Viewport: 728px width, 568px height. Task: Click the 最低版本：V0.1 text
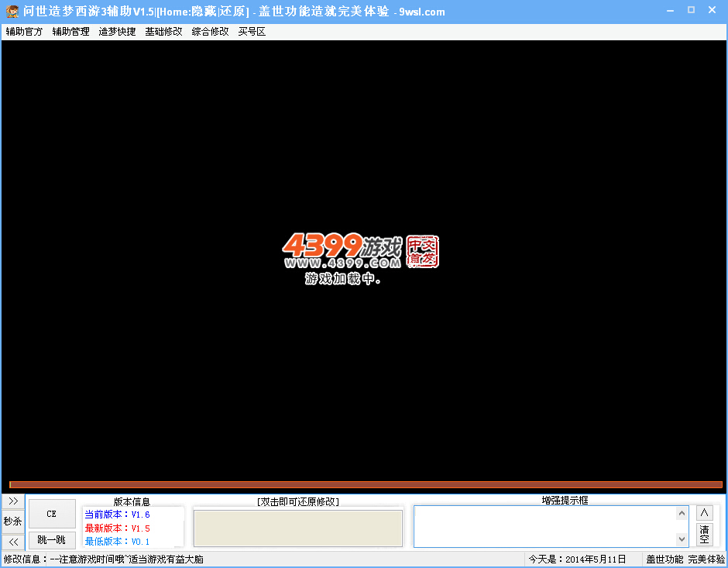pyautogui.click(x=117, y=542)
